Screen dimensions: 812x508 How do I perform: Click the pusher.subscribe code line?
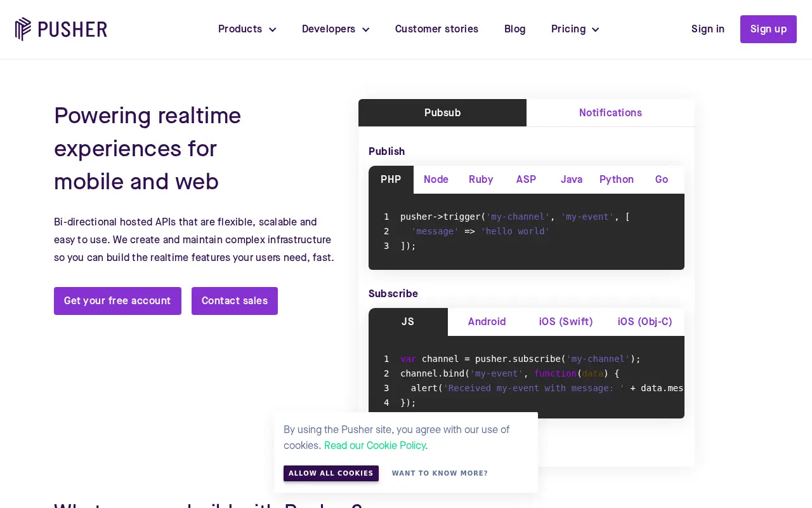point(520,359)
